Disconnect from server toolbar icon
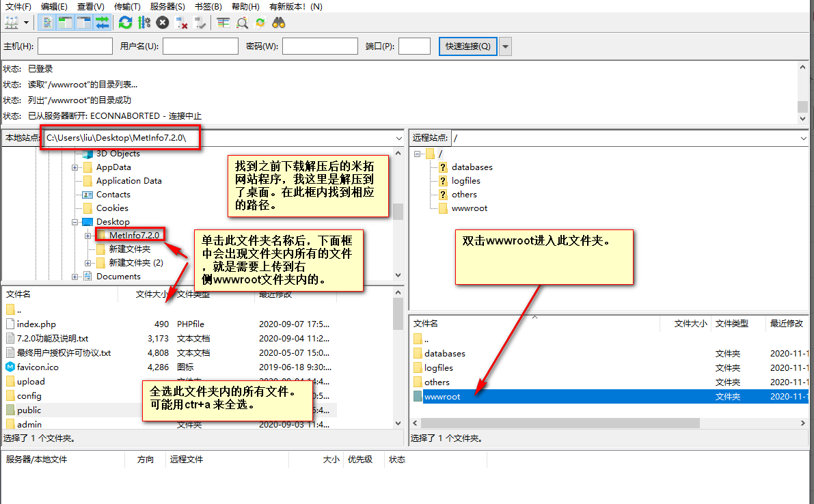 [x=181, y=23]
